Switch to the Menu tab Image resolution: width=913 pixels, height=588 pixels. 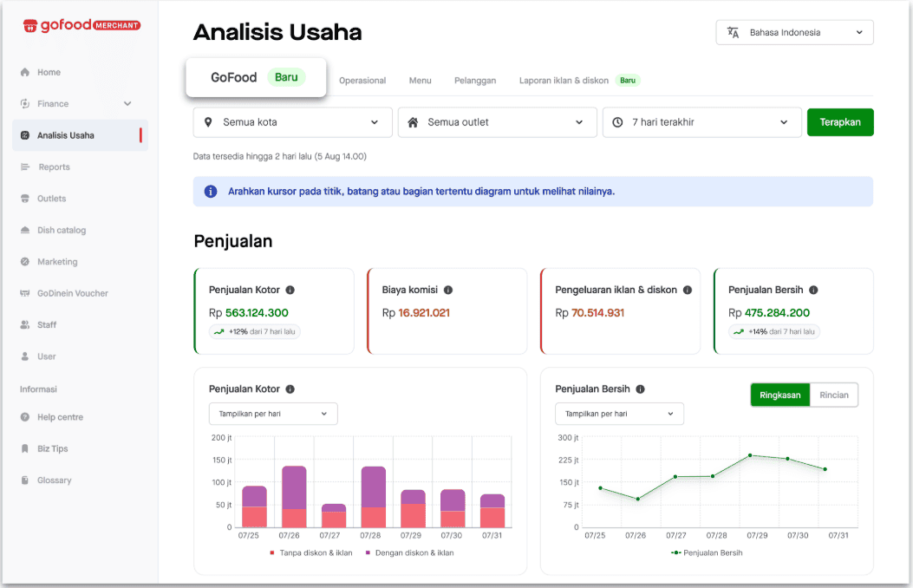click(x=420, y=81)
